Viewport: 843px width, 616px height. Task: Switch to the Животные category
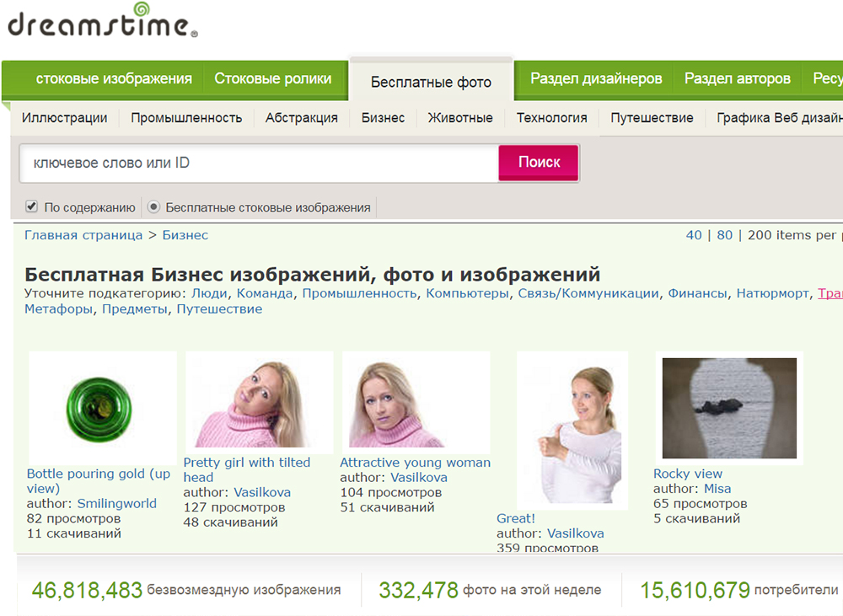point(459,118)
